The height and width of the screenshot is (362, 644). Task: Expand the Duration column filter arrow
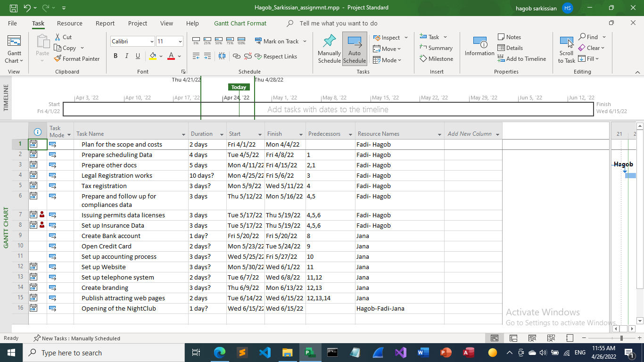222,134
